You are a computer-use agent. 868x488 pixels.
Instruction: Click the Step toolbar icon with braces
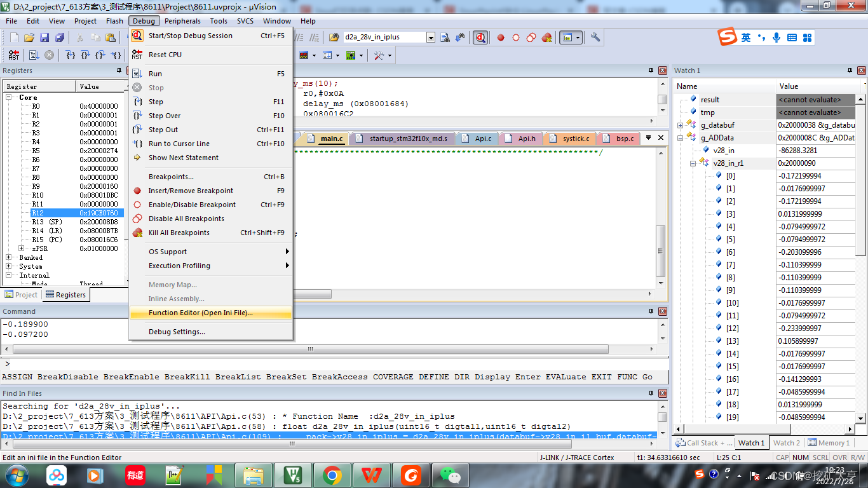coord(71,55)
